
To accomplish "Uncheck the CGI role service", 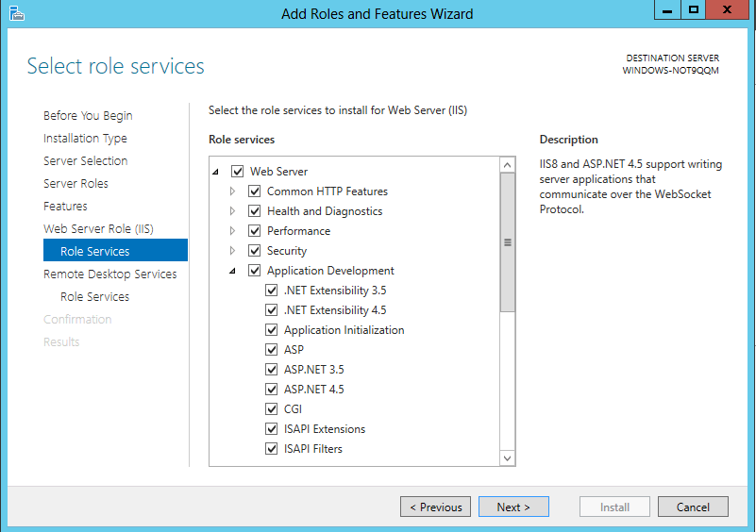I will 272,409.
